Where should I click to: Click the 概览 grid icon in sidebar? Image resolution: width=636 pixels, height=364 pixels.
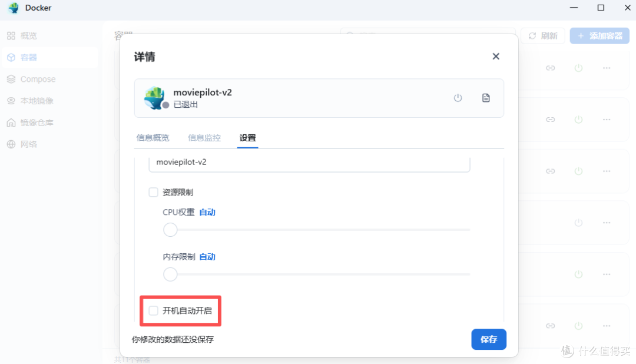click(11, 36)
